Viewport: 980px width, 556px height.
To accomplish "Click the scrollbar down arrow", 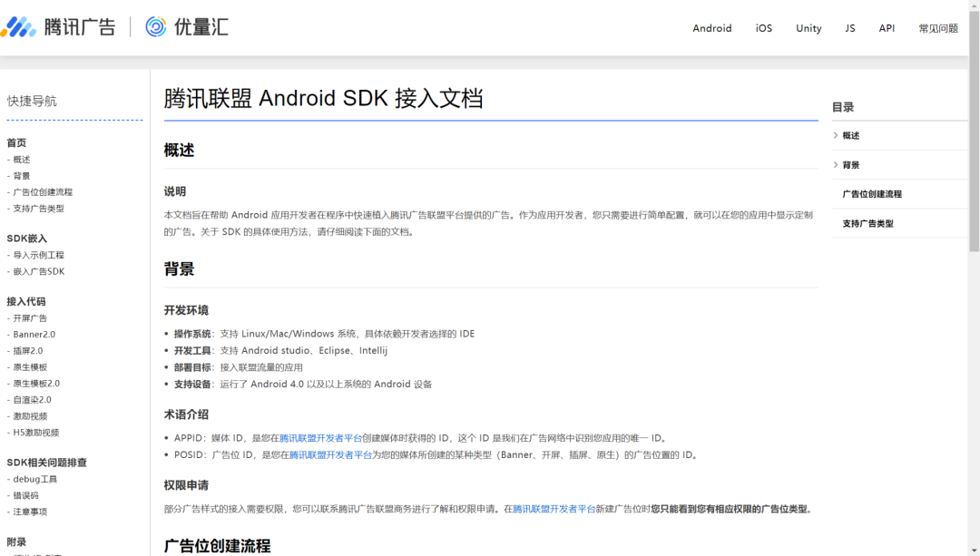I will [x=975, y=551].
